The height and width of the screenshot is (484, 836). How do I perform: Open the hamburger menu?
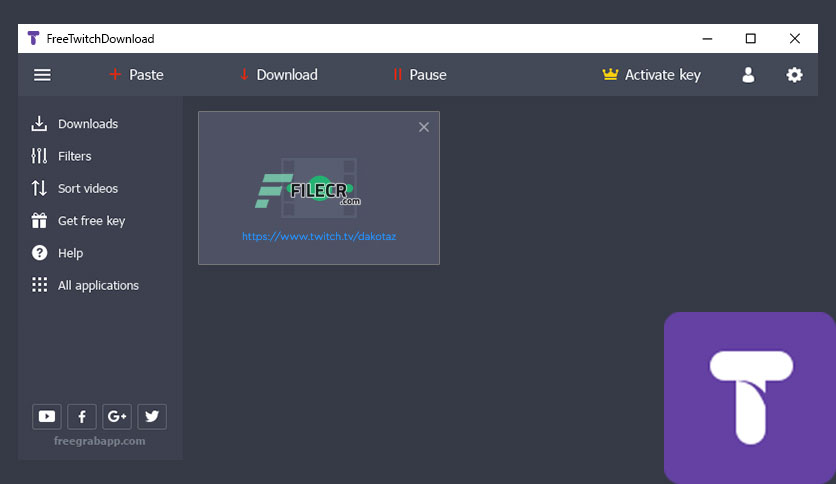pos(43,75)
